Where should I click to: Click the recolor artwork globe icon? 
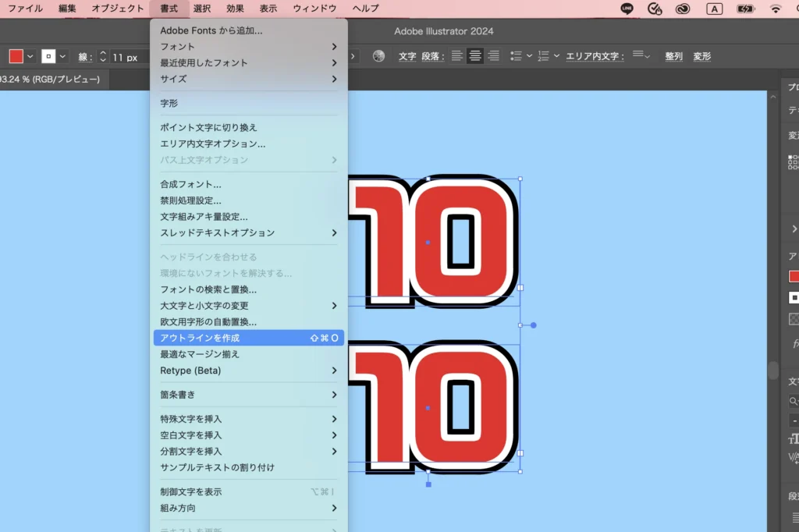click(x=378, y=56)
